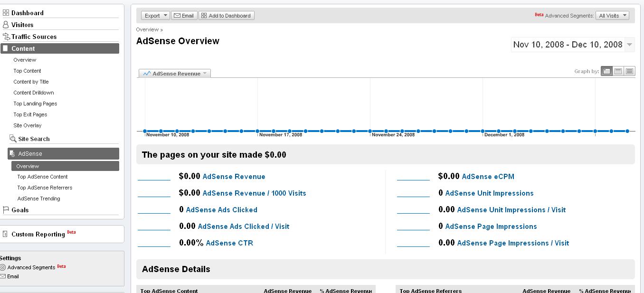Click the Email toolbar button
644x293 pixels.
(184, 16)
